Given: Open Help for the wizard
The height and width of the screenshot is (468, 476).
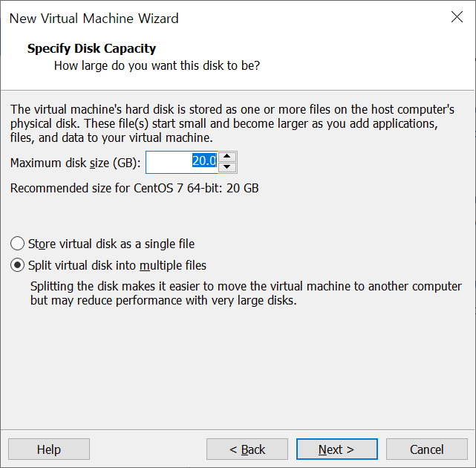Looking at the screenshot, I should [49, 449].
